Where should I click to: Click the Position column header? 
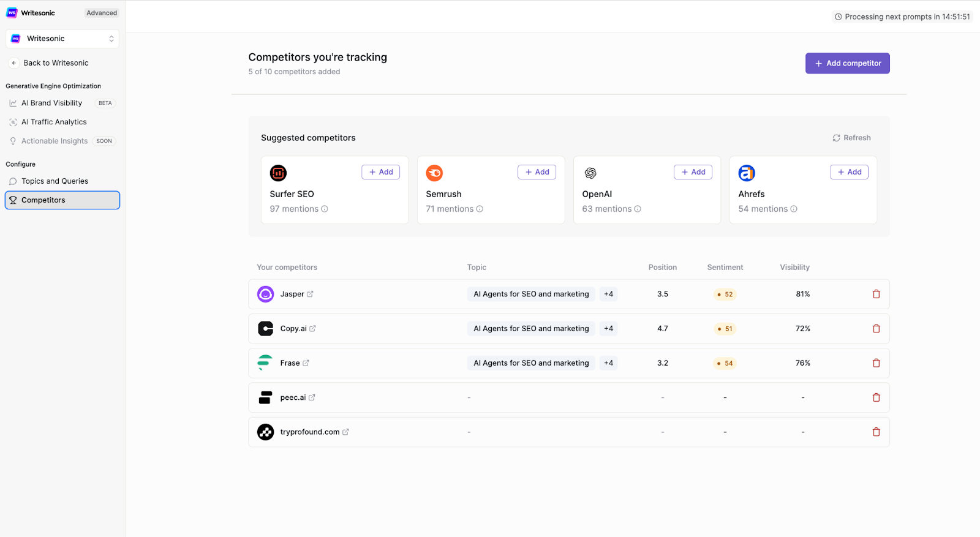pyautogui.click(x=663, y=268)
